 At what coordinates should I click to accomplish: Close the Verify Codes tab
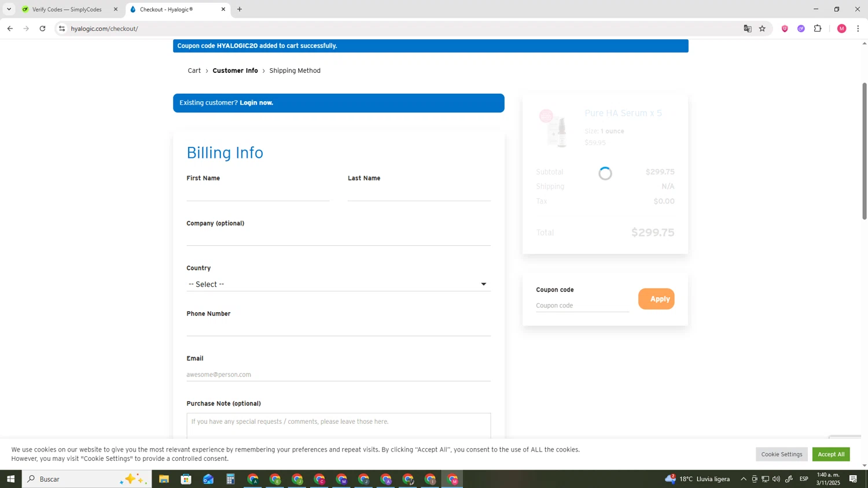pyautogui.click(x=115, y=9)
